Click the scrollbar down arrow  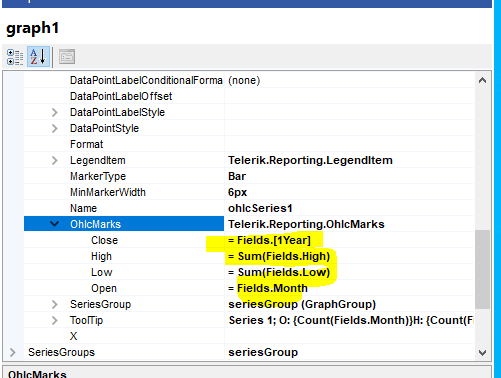[482, 353]
